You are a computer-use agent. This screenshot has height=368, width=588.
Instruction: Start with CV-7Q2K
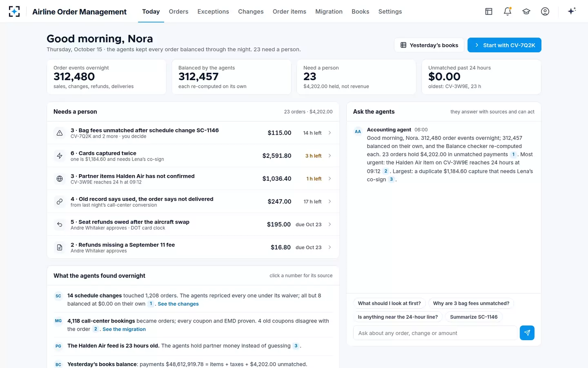click(504, 45)
